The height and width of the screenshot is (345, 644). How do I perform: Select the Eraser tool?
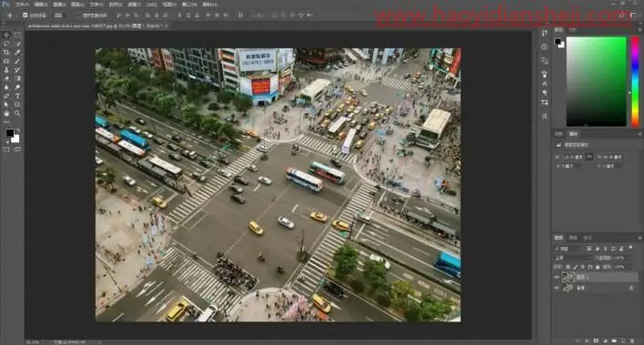coord(6,78)
